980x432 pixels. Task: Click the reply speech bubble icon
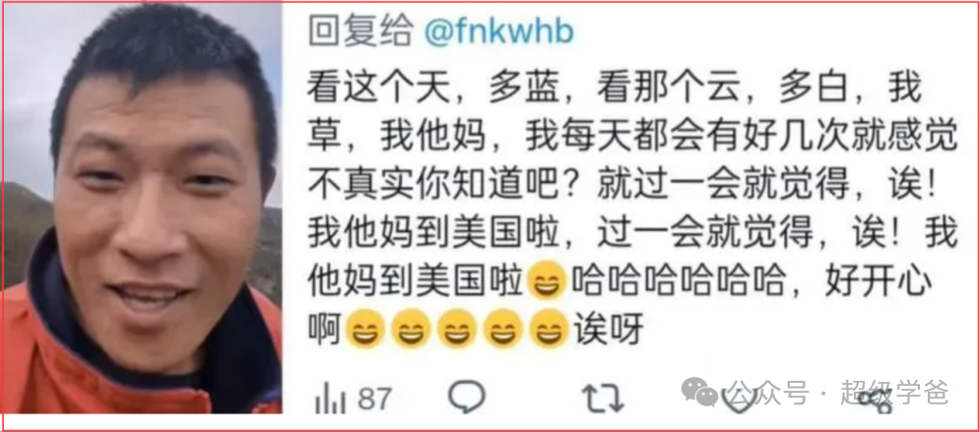[467, 397]
